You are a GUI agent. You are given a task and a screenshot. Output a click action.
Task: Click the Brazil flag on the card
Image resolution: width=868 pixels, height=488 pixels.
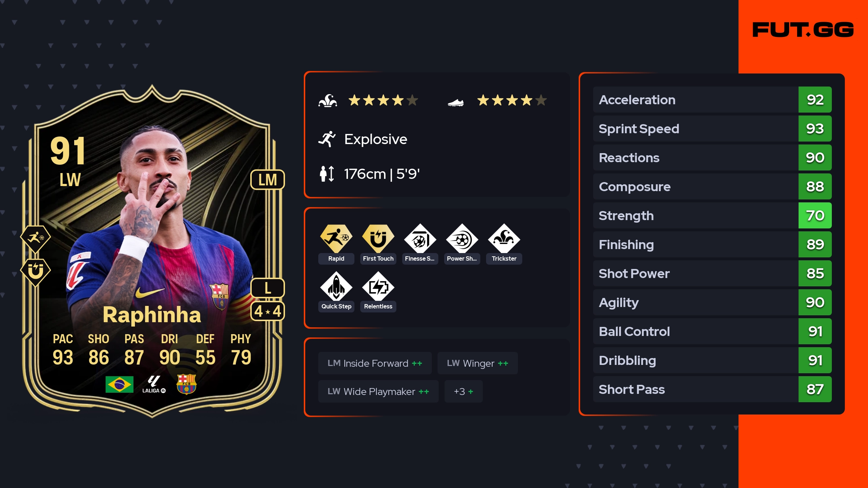119,384
